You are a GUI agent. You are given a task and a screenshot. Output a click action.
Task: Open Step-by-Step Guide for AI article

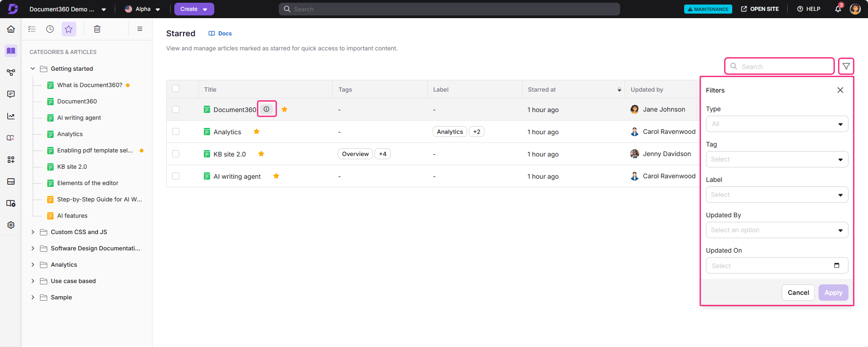pos(99,199)
